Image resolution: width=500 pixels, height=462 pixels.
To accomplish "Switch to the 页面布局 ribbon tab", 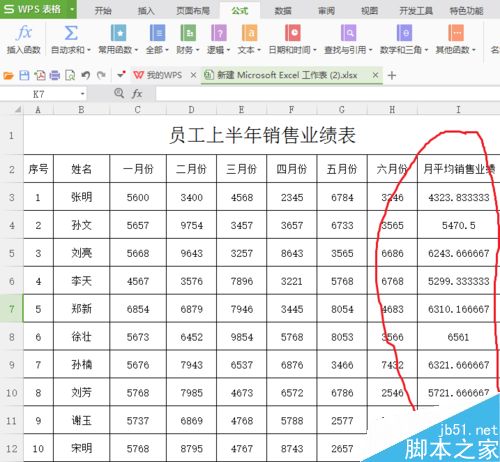I will pos(193,11).
